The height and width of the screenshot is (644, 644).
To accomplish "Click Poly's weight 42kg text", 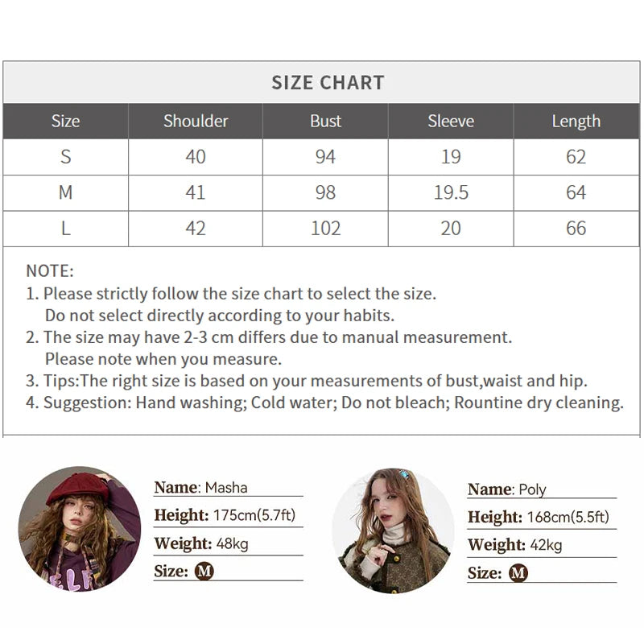I will pos(546,545).
